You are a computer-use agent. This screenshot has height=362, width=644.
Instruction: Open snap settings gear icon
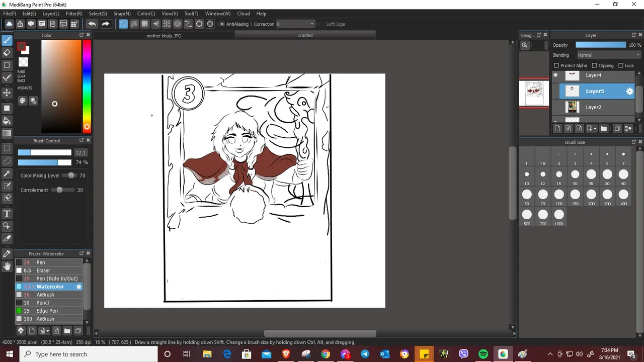(210, 24)
